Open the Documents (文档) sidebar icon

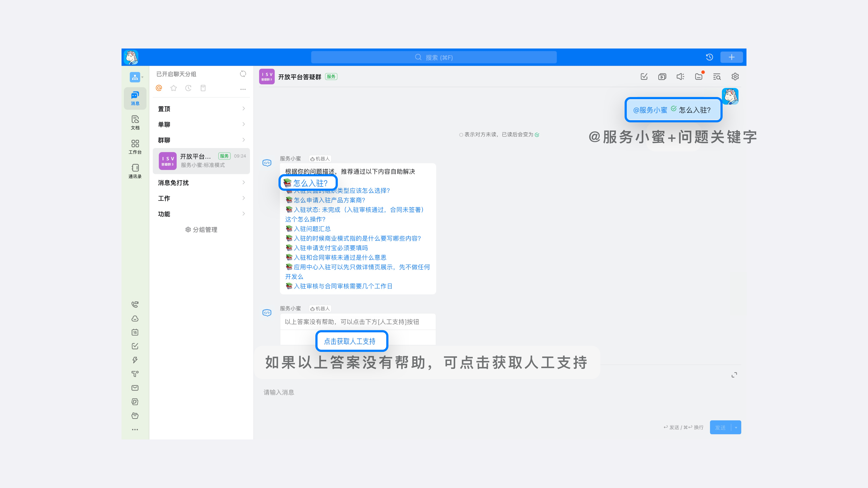pyautogui.click(x=135, y=122)
